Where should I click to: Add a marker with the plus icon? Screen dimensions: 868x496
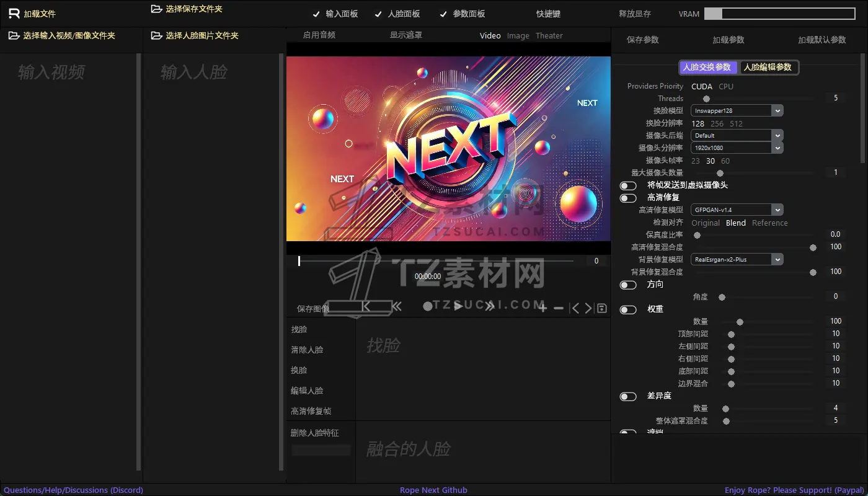(542, 308)
